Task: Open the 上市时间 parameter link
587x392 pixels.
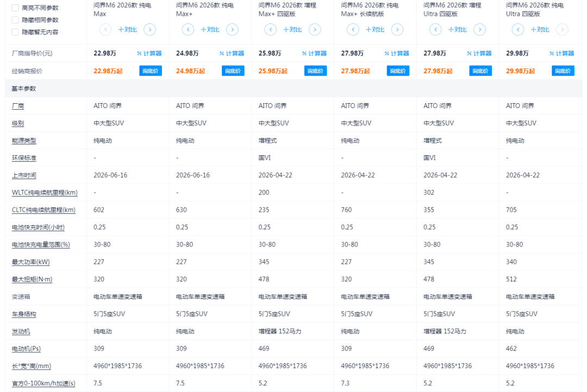Action: [x=24, y=175]
